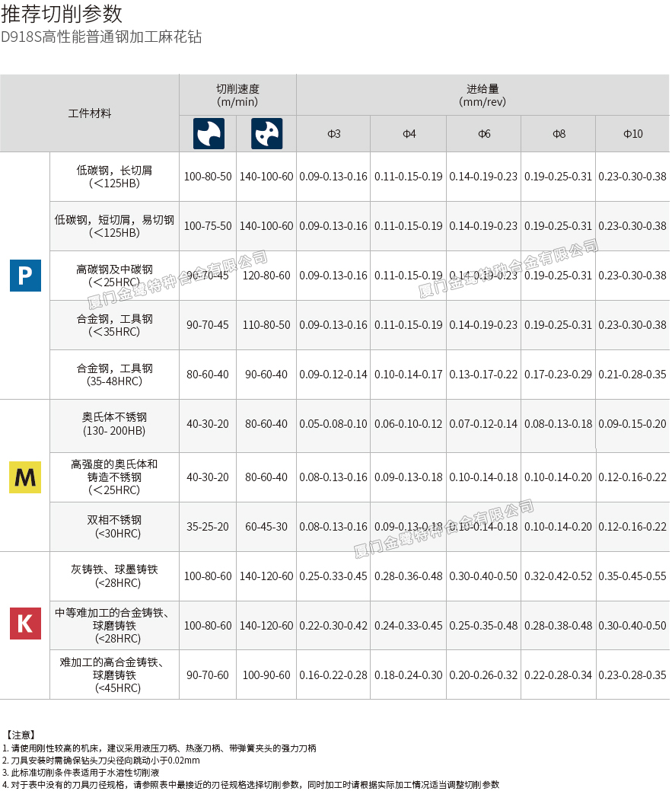Screen dimensions: 672x791
Task: Select the 灰铸铁、球墨铸铁 row label
Action: (114, 576)
